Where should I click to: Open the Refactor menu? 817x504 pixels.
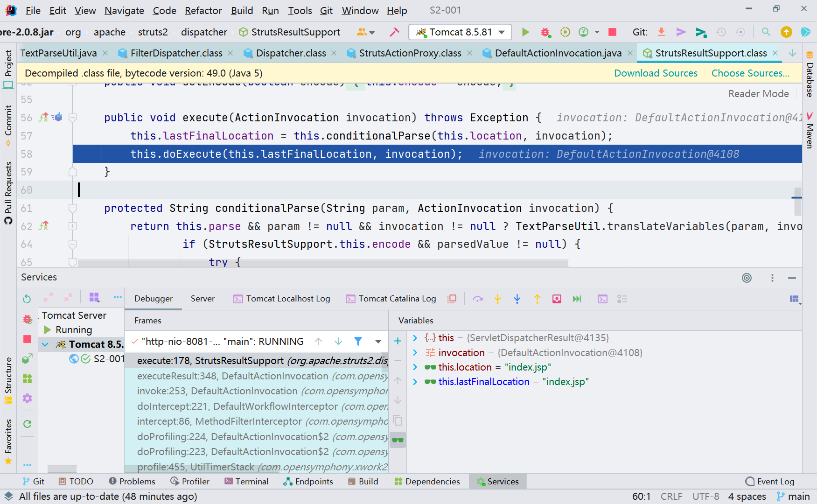[x=203, y=10]
